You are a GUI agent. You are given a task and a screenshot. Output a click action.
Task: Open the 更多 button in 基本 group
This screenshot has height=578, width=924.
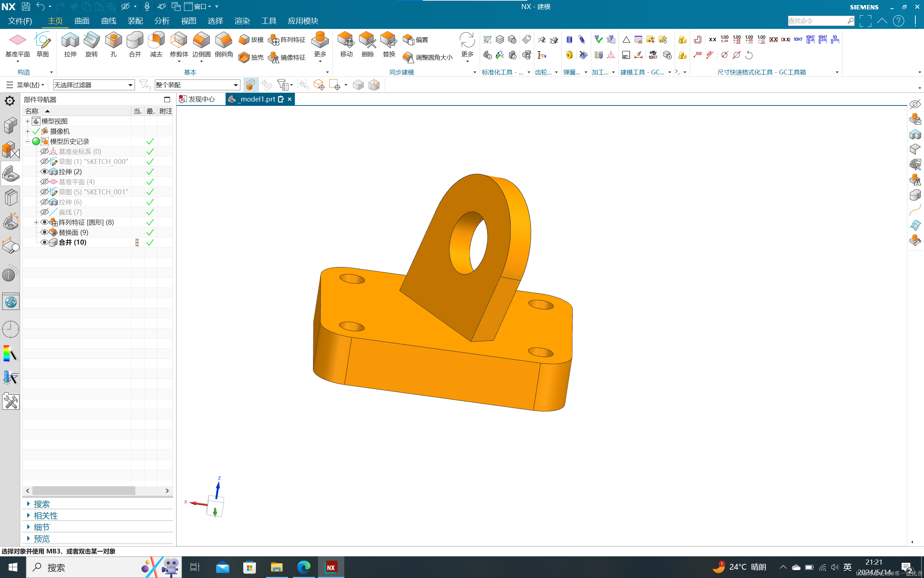(320, 46)
